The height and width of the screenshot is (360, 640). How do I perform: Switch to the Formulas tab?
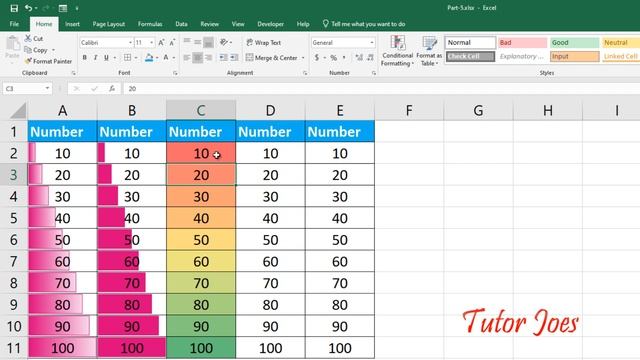pos(150,24)
